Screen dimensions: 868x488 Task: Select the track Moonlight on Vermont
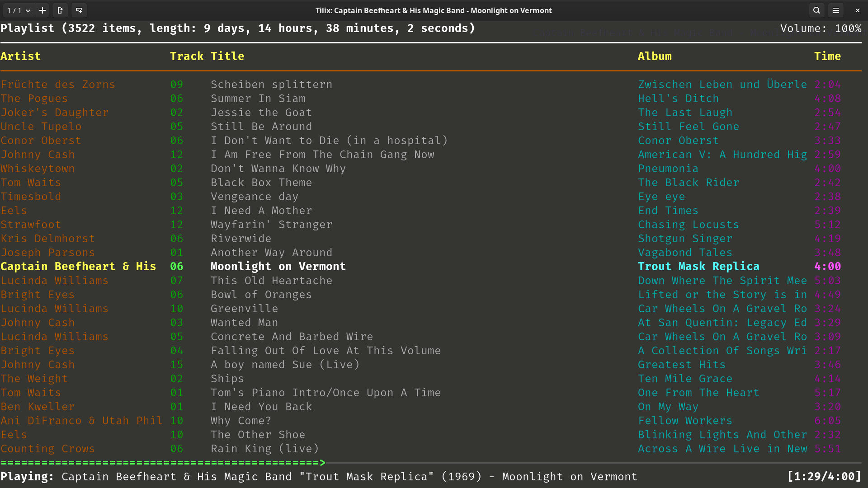tap(278, 267)
